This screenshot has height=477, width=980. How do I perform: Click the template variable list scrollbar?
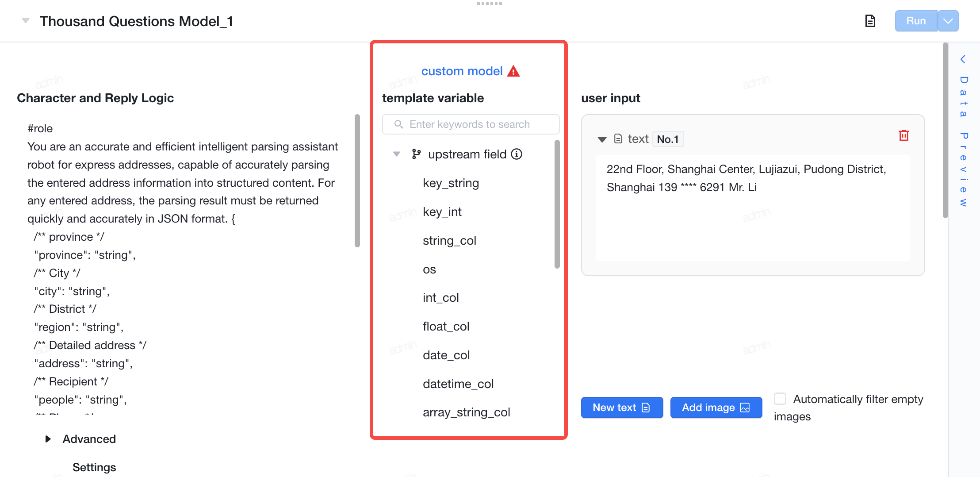pos(557,204)
